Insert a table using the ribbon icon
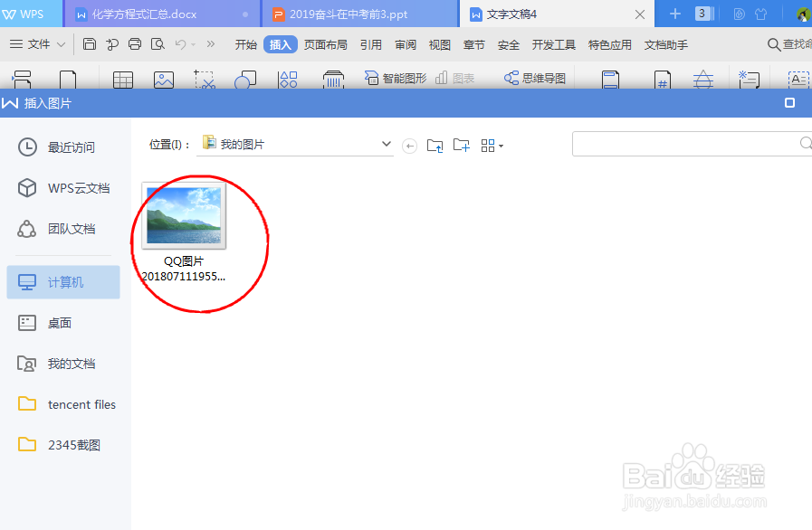 123,80
